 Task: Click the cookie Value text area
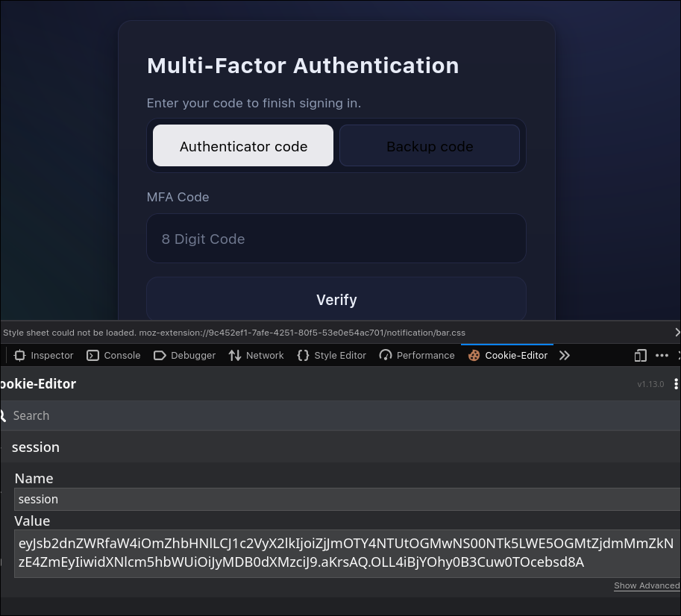click(x=343, y=553)
